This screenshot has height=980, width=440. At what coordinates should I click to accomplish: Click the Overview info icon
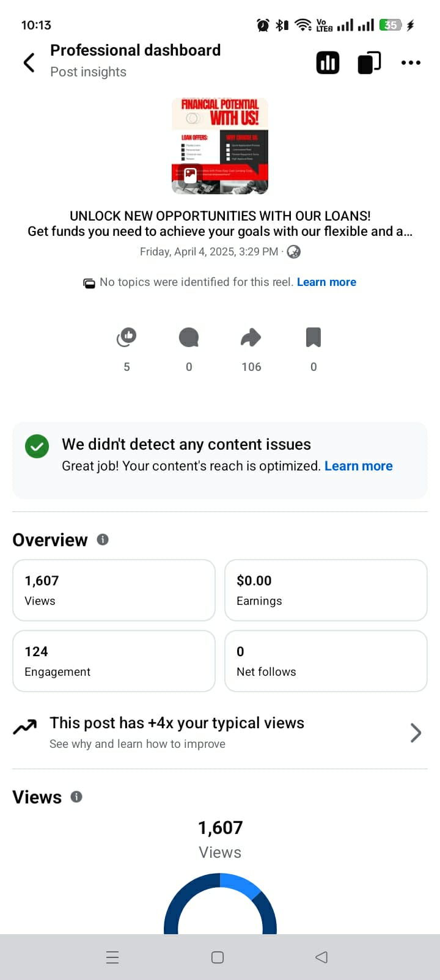[x=103, y=539]
